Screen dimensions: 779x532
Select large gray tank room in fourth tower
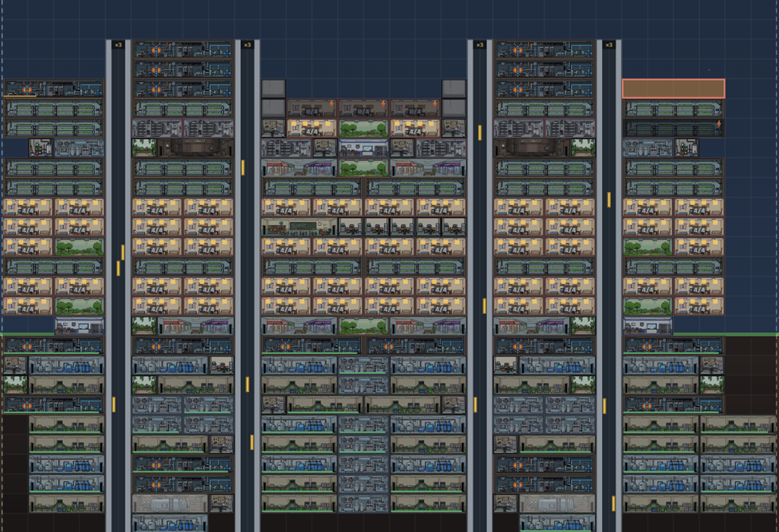(x=557, y=504)
